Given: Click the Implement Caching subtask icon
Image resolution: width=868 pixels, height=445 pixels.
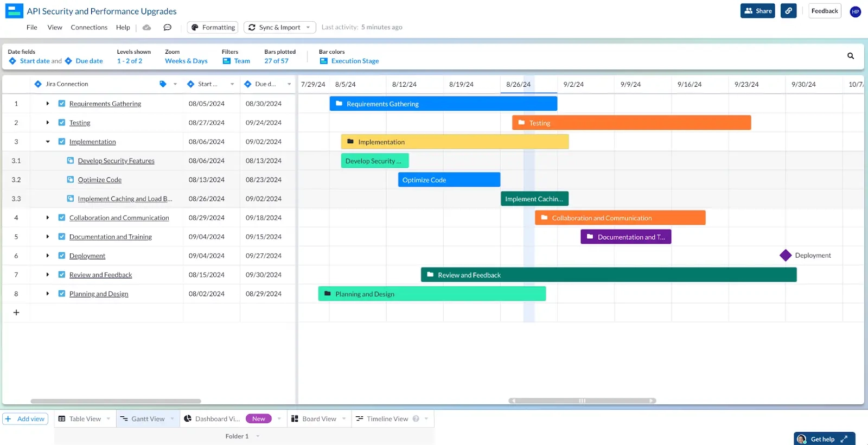Looking at the screenshot, I should click(71, 199).
